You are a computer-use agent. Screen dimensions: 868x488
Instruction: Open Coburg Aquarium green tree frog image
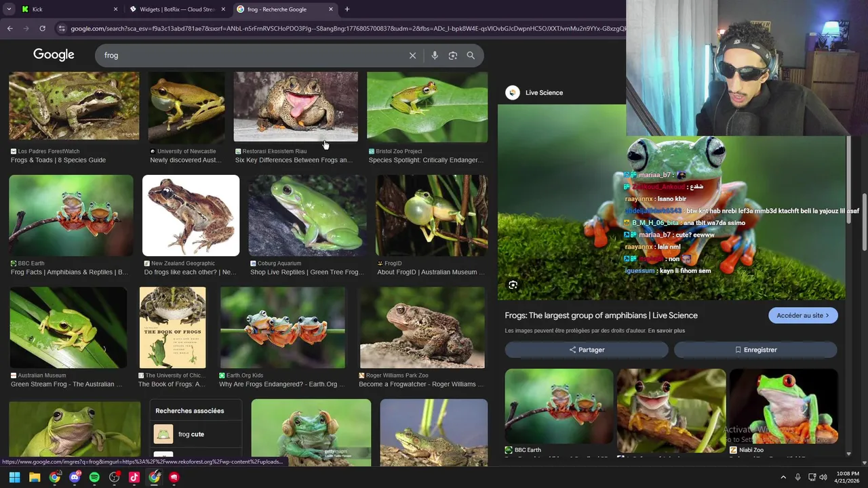307,216
